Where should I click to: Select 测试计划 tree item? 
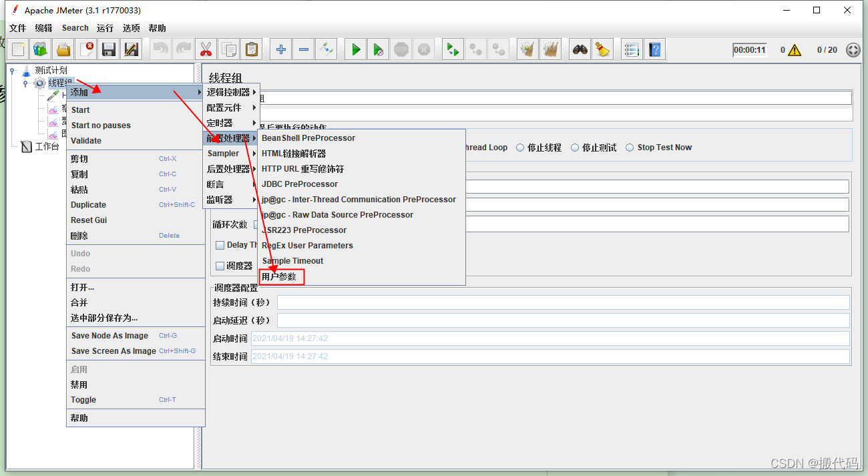(x=51, y=70)
